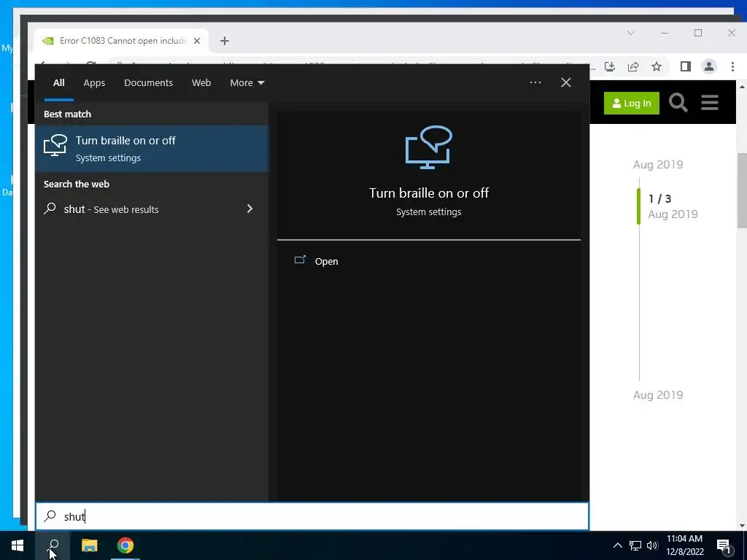Click the scrollbar up arrow in Chrome
Screen dimensions: 747x560
(742, 87)
